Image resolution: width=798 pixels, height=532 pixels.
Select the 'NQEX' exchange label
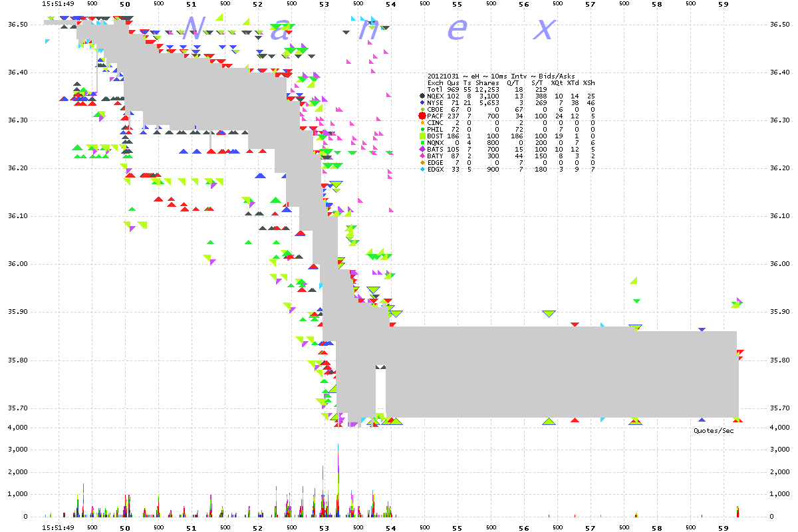(x=435, y=96)
